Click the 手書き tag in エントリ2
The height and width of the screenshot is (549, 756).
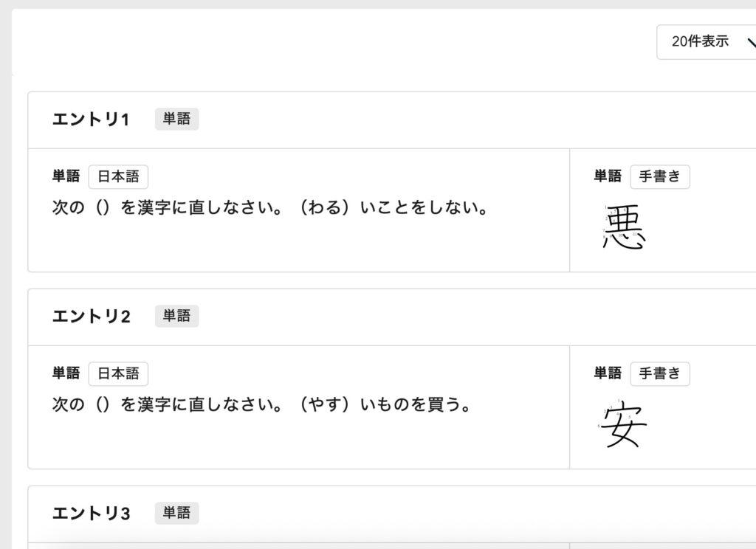pos(659,374)
